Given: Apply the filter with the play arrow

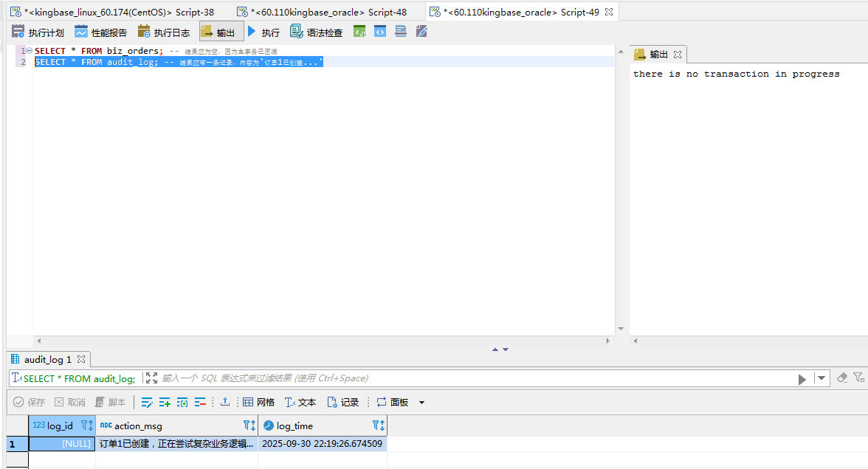Looking at the screenshot, I should click(802, 379).
